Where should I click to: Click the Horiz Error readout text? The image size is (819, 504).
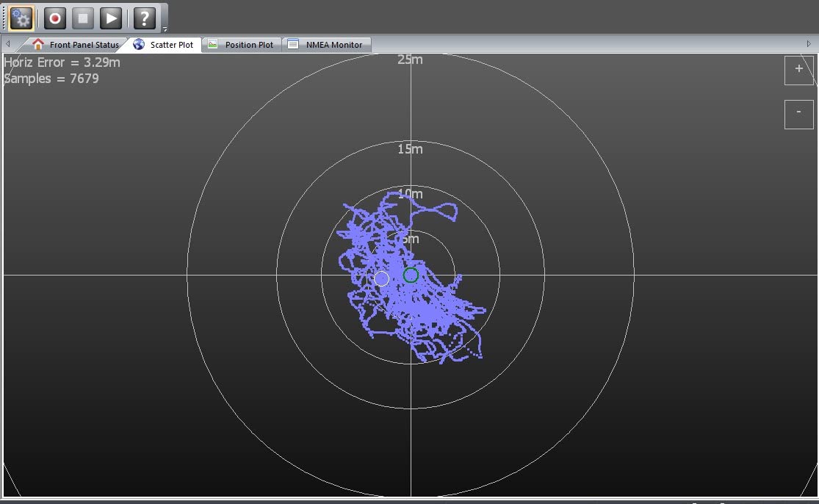click(x=62, y=62)
